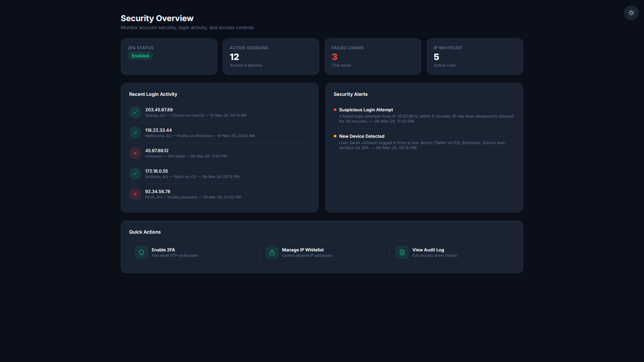Select IP address 92.34.56.78
The width and height of the screenshot is (644, 362).
pyautogui.click(x=158, y=191)
